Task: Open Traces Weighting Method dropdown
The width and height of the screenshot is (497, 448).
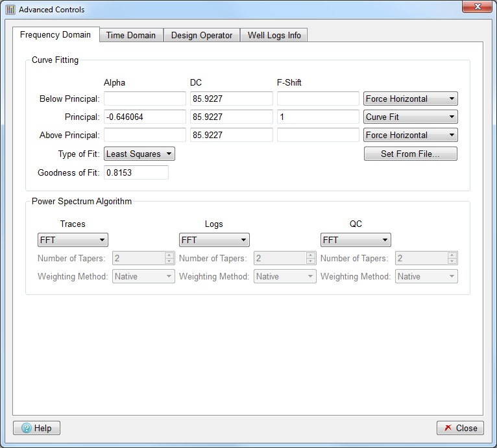Action: (143, 277)
